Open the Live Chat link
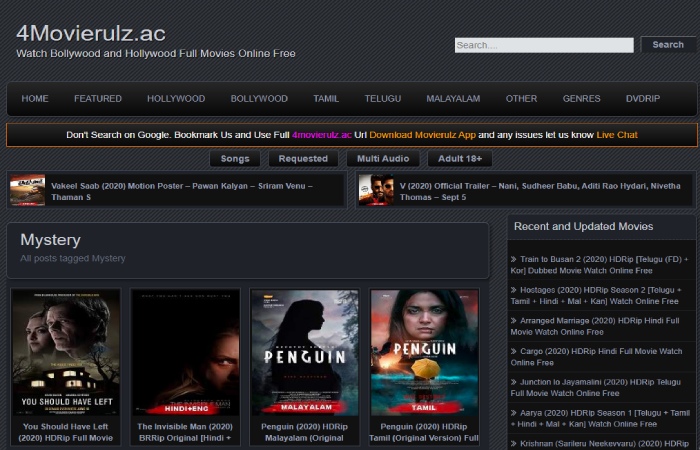This screenshot has width=700, height=450. [617, 135]
